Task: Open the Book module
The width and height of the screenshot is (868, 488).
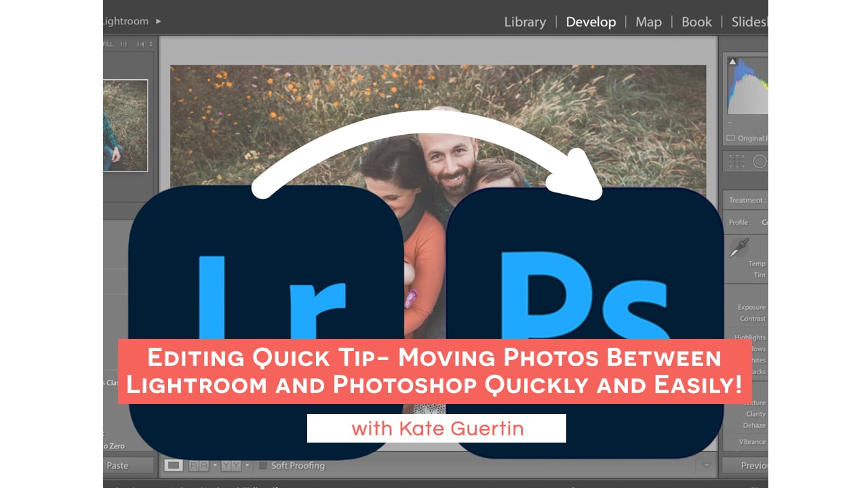Action: pos(696,22)
